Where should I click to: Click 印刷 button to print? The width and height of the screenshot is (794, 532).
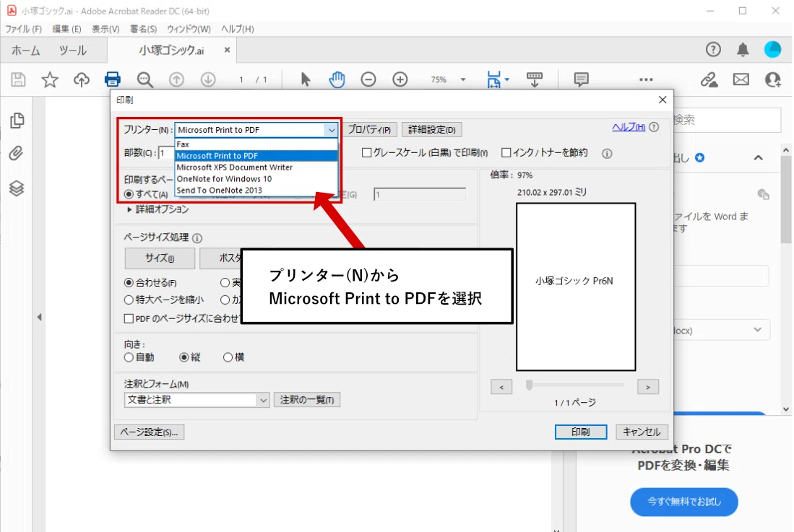point(581,432)
